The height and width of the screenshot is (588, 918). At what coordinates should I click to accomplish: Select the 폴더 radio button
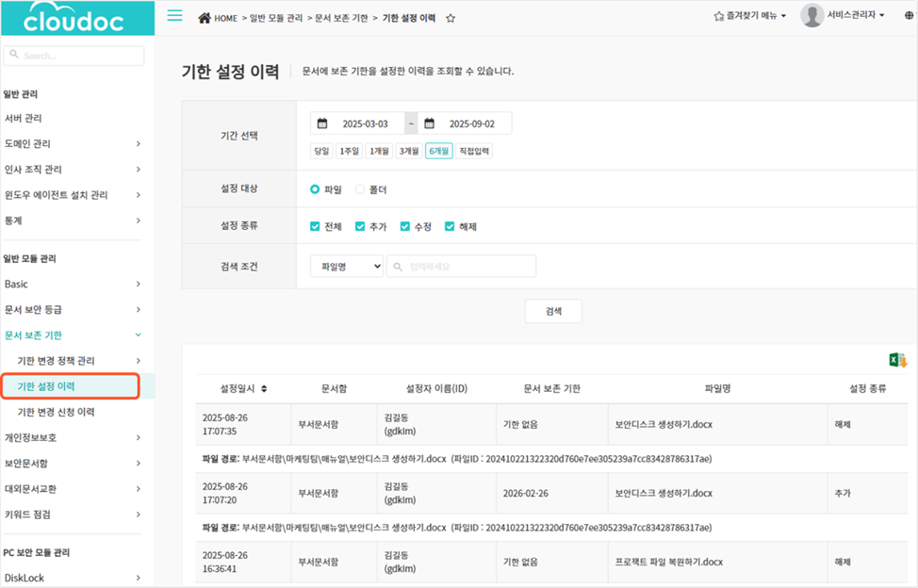tap(360, 189)
